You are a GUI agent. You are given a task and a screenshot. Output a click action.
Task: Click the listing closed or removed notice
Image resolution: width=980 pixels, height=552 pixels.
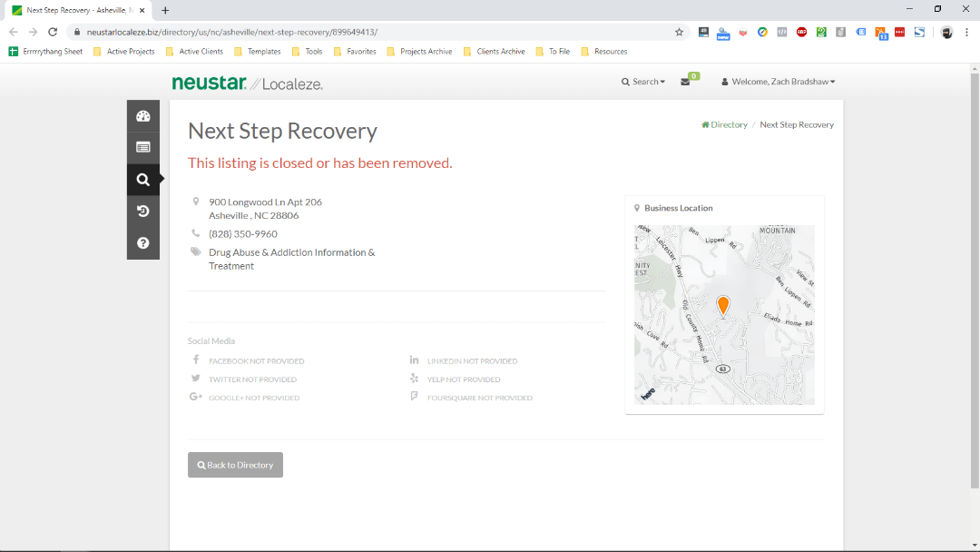(x=320, y=163)
